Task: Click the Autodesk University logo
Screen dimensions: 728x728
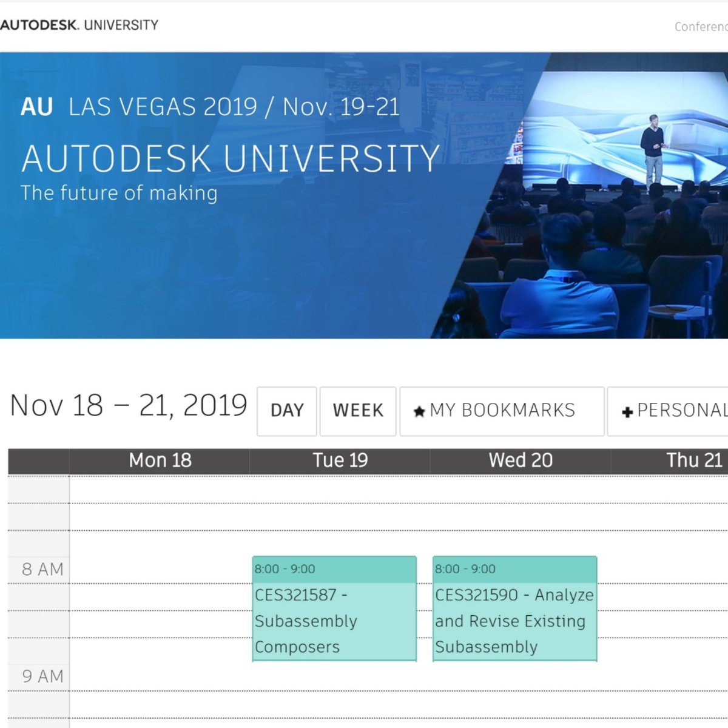Action: (x=79, y=25)
